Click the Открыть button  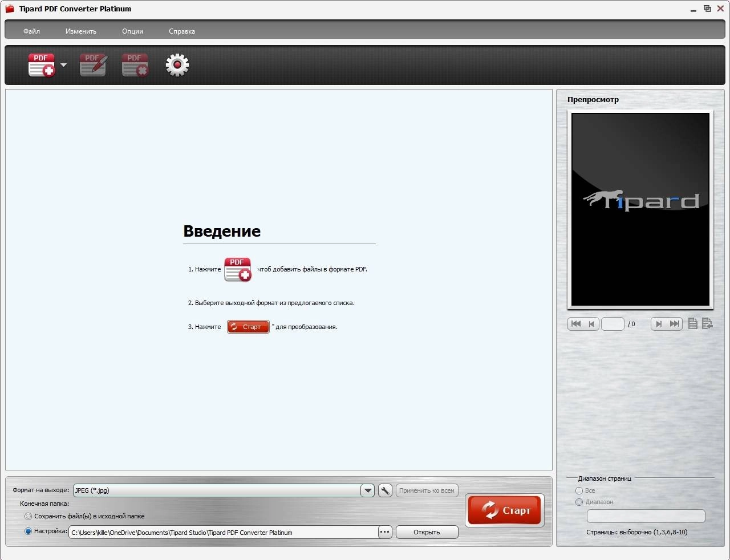(427, 532)
